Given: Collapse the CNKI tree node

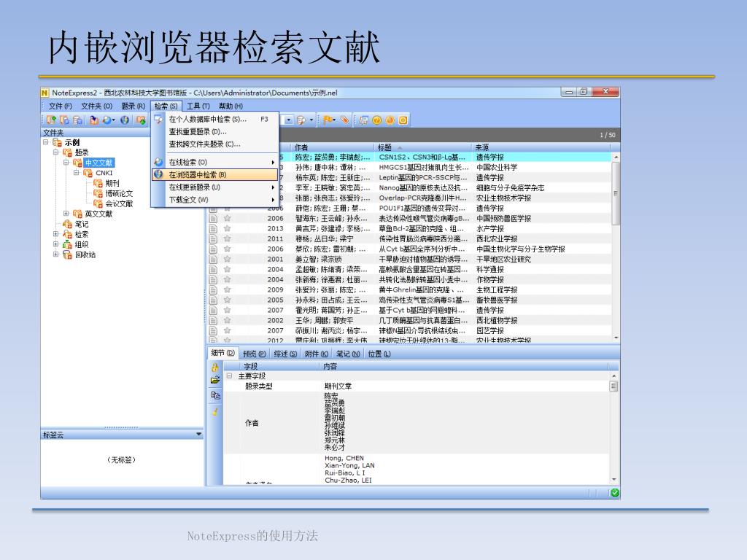Looking at the screenshot, I should pyautogui.click(x=76, y=173).
